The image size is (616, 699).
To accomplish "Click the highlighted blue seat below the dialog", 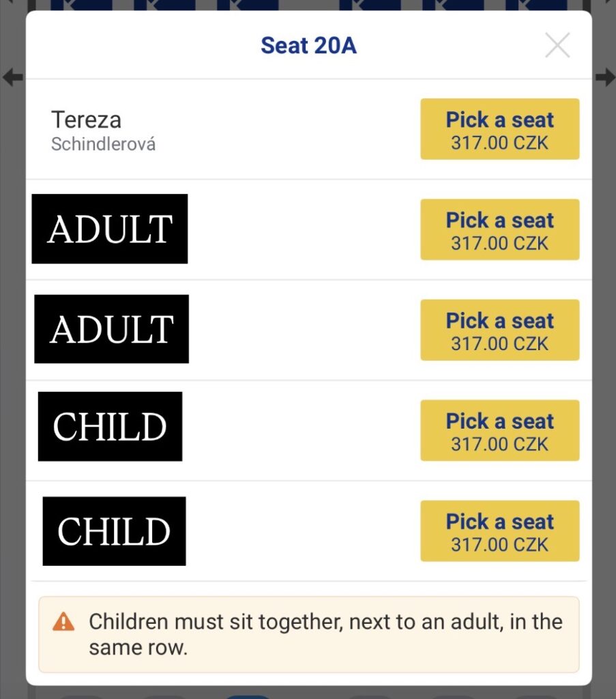I will pyautogui.click(x=247, y=695).
